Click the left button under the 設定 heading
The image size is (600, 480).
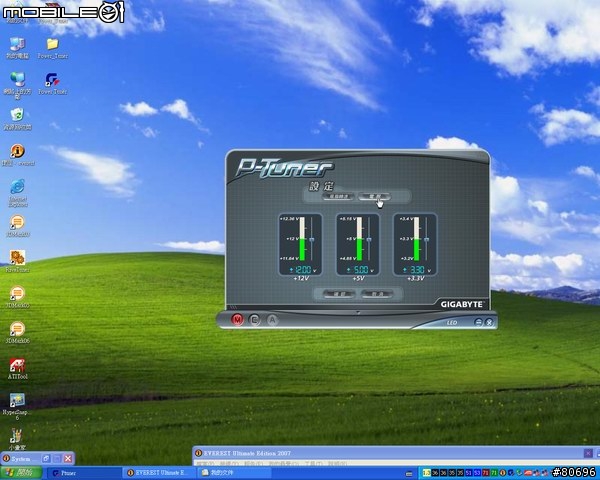tap(339, 196)
